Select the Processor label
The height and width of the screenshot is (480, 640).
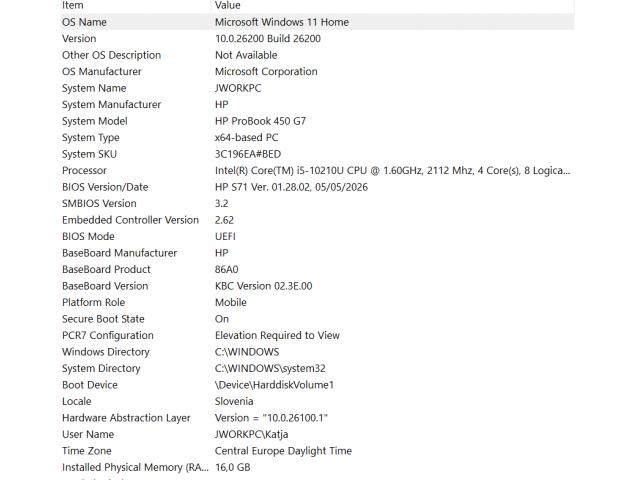coord(84,171)
